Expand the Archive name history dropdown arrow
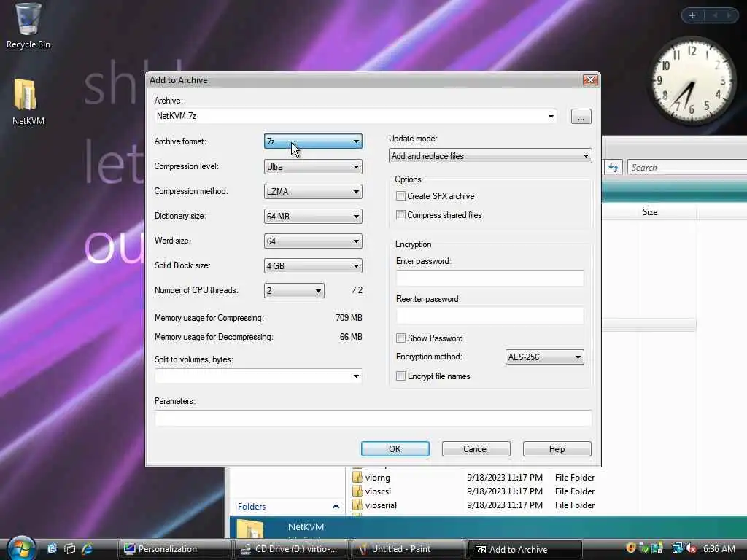The image size is (747, 560). (x=551, y=116)
